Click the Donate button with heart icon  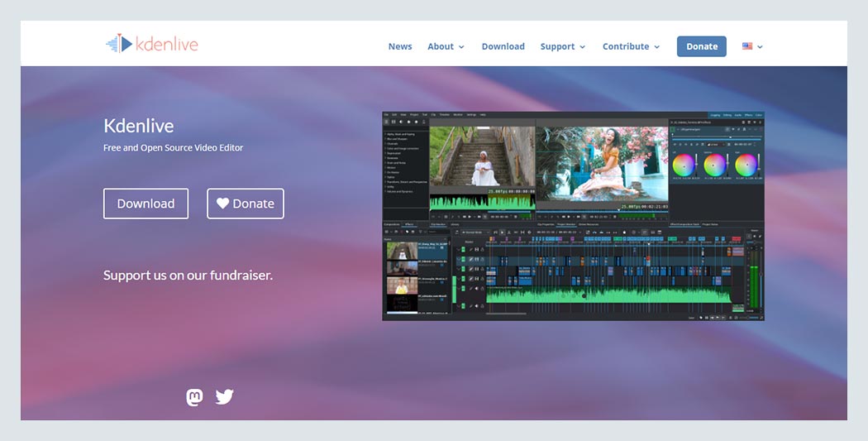(x=246, y=204)
